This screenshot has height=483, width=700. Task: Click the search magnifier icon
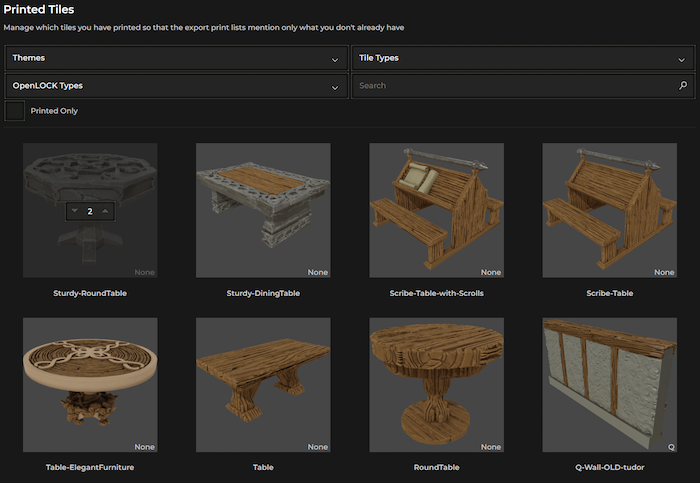point(683,86)
